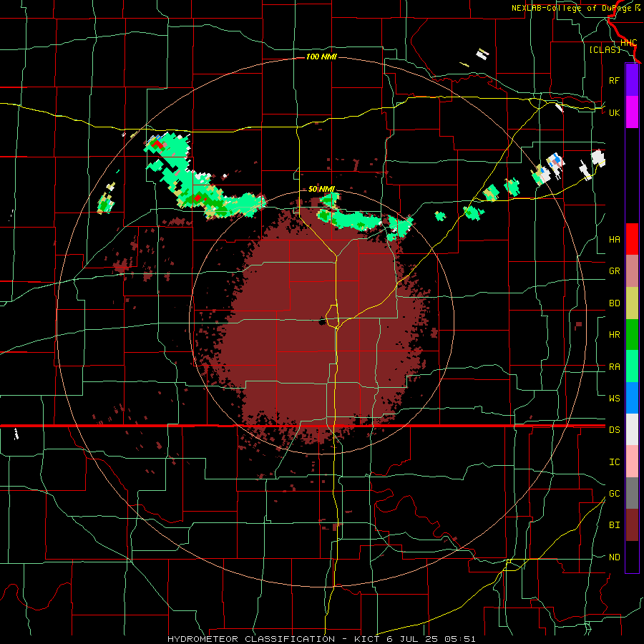
Task: Click the HHC product code label
Action: [628, 43]
